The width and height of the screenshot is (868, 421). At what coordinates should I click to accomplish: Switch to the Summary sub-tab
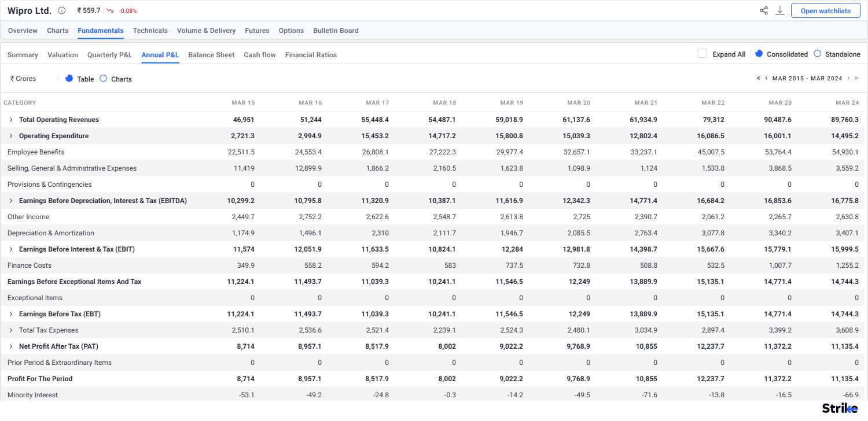click(x=23, y=55)
